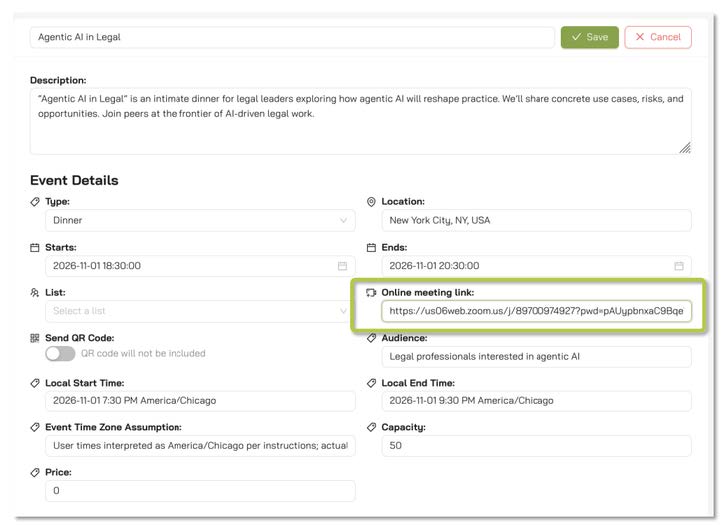The image size is (722, 525).
Task: Click the Event Time Zone Assumption field
Action: (x=200, y=446)
